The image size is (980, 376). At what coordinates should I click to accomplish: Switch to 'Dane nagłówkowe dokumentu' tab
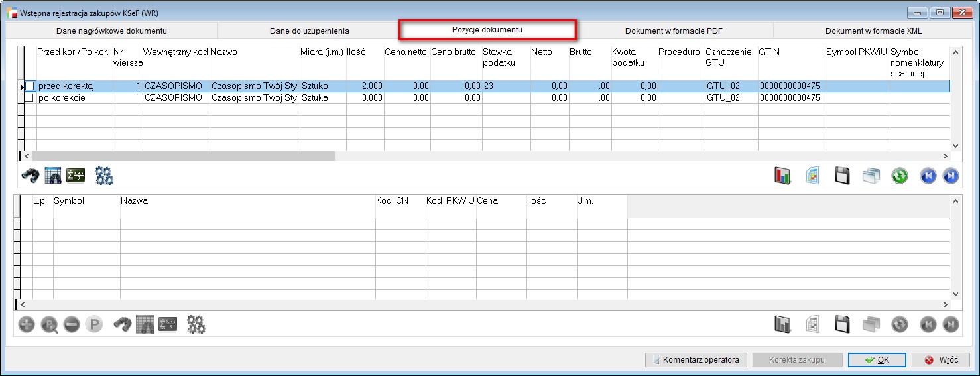pos(111,31)
